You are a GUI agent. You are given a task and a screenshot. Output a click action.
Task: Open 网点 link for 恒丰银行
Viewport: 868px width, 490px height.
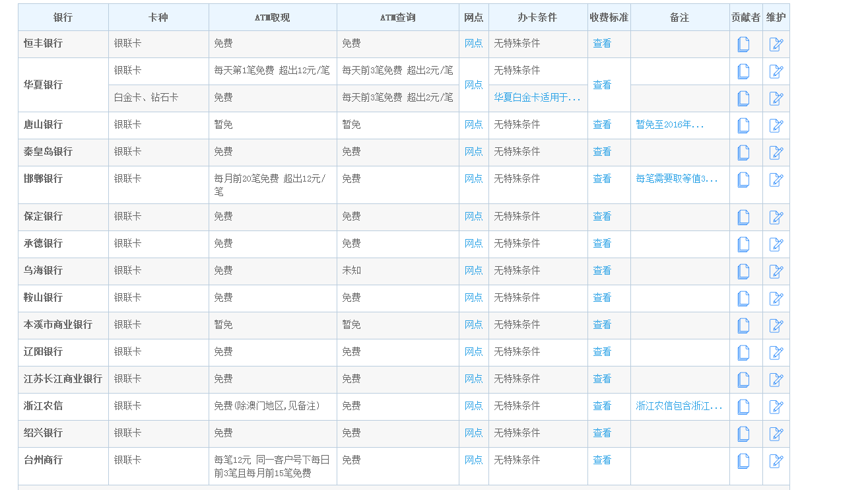[473, 43]
